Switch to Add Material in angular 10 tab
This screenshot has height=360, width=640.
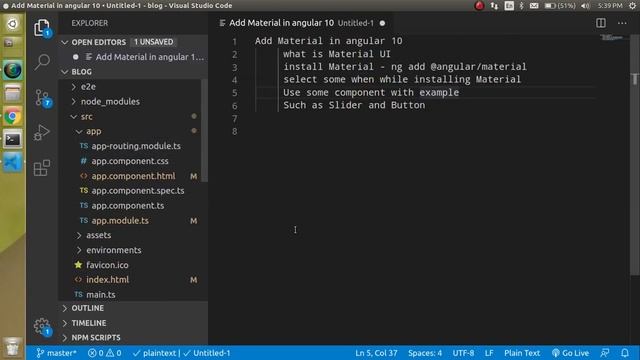(x=302, y=23)
